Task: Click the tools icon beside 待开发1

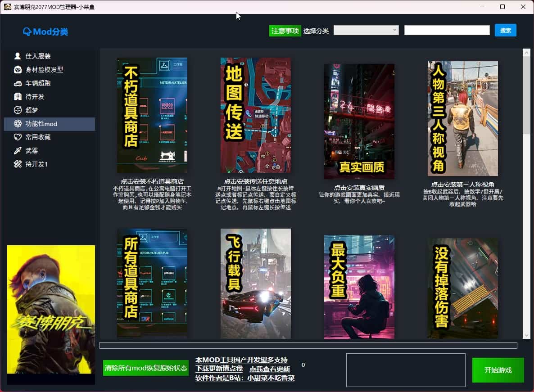Action: (18, 164)
